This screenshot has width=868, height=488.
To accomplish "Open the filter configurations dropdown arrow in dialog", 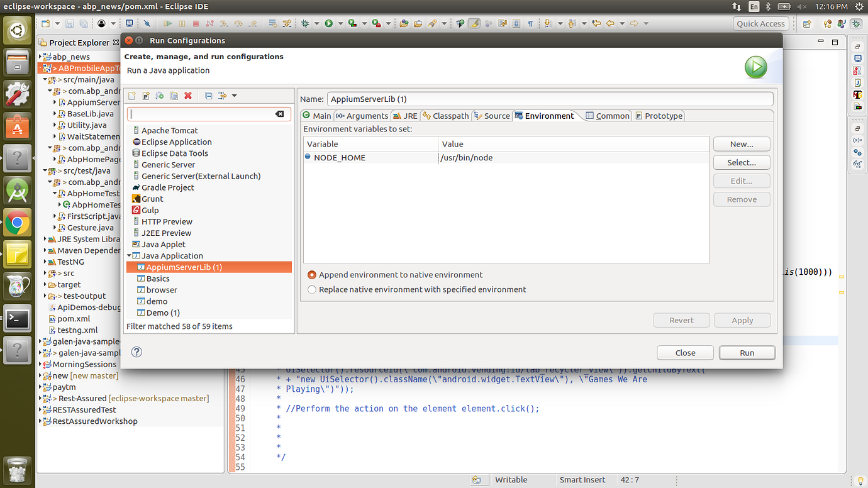I will 235,96.
